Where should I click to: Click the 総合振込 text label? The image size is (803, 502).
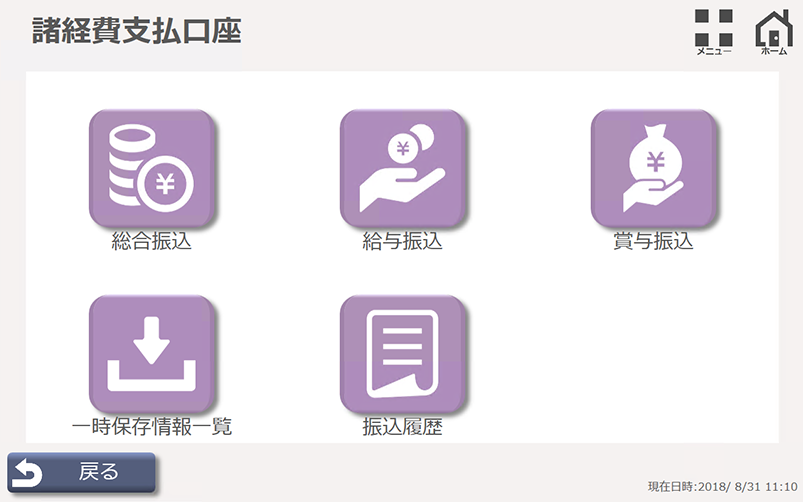point(151,242)
